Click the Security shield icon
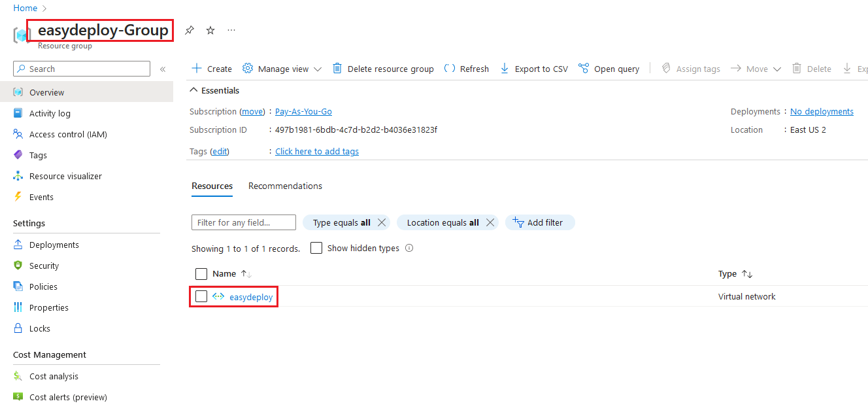This screenshot has height=412, width=868. (18, 266)
